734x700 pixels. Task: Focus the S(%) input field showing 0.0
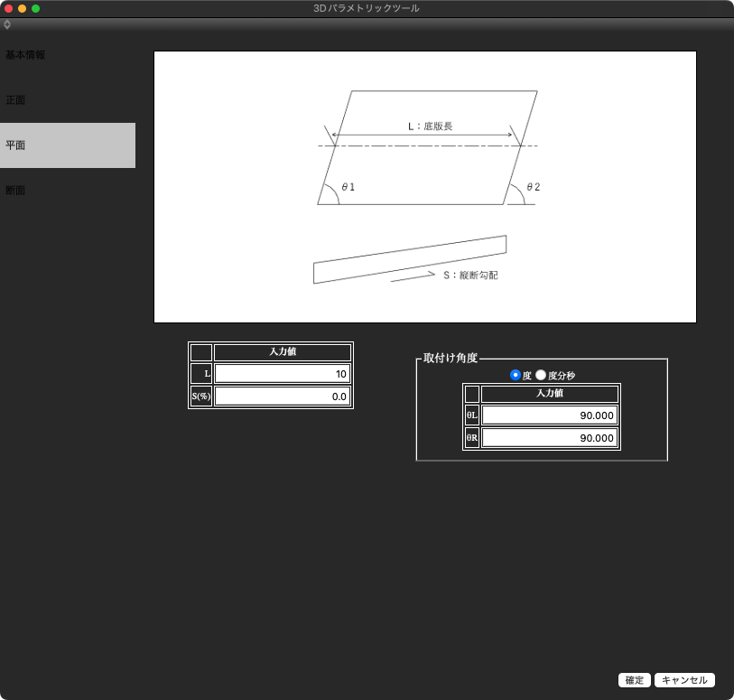click(282, 396)
